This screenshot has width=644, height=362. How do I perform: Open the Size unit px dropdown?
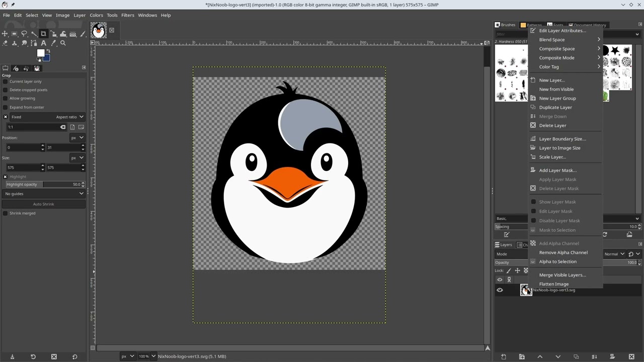coord(77,158)
